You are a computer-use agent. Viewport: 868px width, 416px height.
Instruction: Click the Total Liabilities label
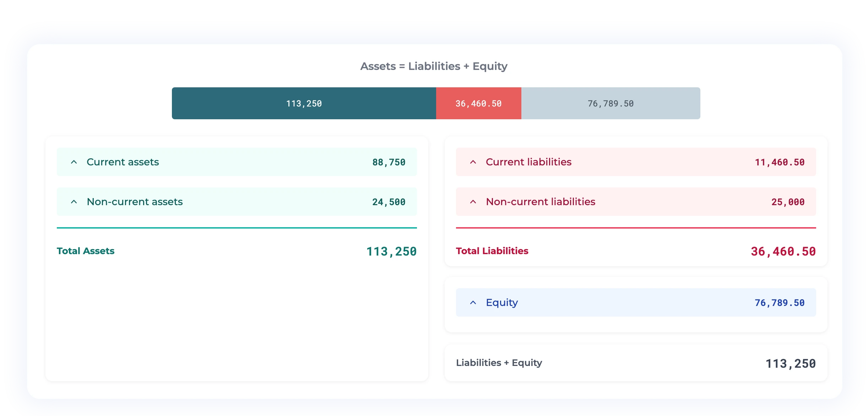492,251
